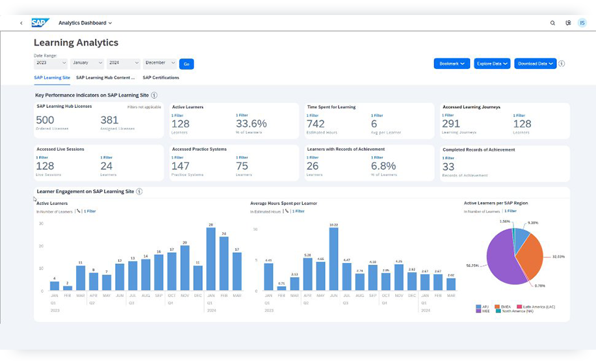Go back using the header back arrow
This screenshot has width=596, height=364.
coord(21,23)
